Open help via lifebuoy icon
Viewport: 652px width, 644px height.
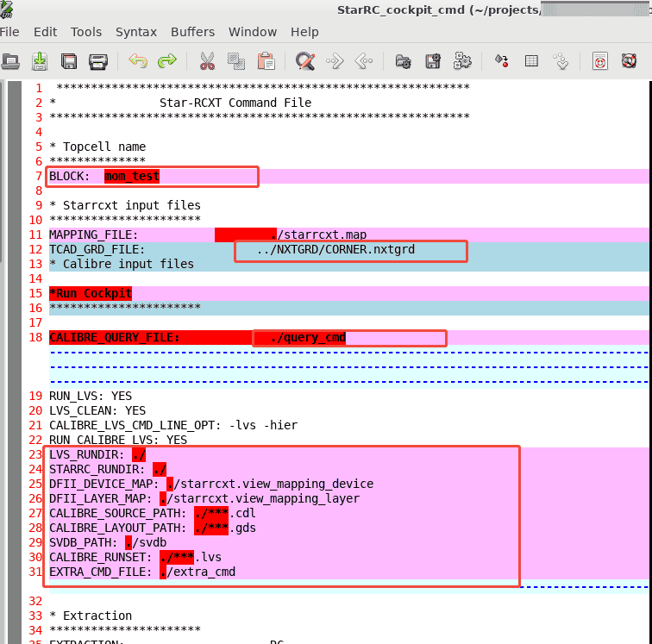coord(600,61)
